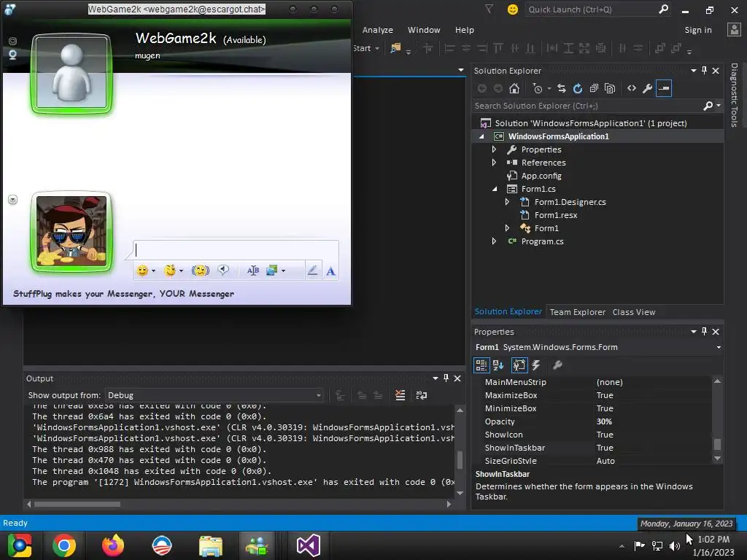Image resolution: width=747 pixels, height=560 pixels.
Task: Expand the References node
Action: click(494, 163)
